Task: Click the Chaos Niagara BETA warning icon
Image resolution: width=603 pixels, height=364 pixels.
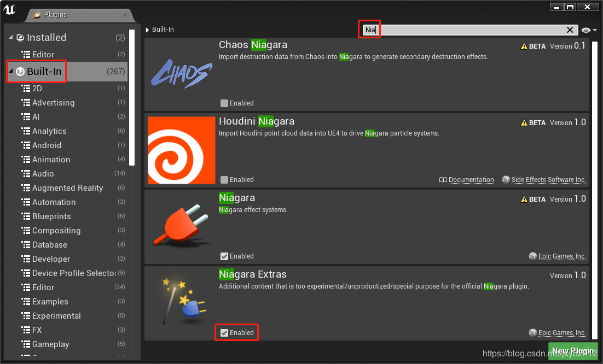Action: pos(524,46)
